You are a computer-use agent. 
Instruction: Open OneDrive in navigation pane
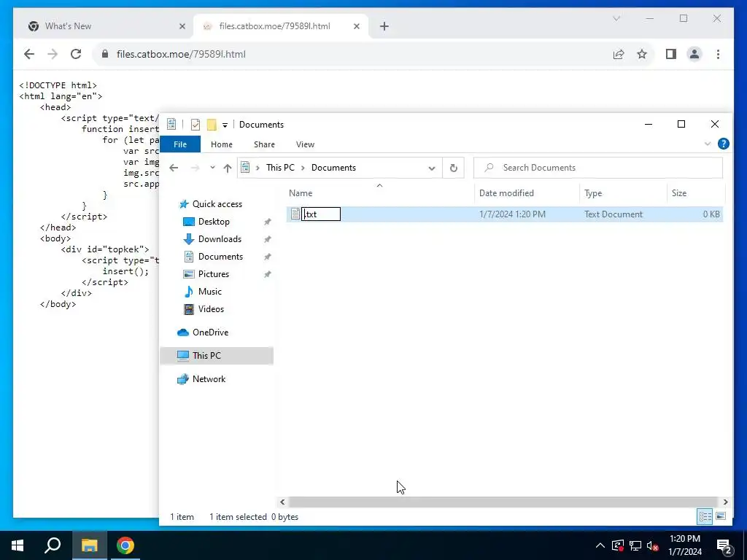210,332
